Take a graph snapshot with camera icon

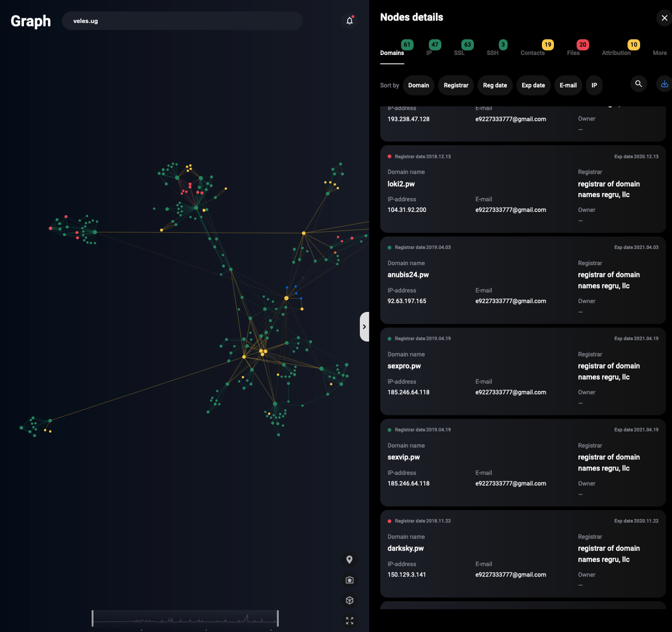point(349,580)
